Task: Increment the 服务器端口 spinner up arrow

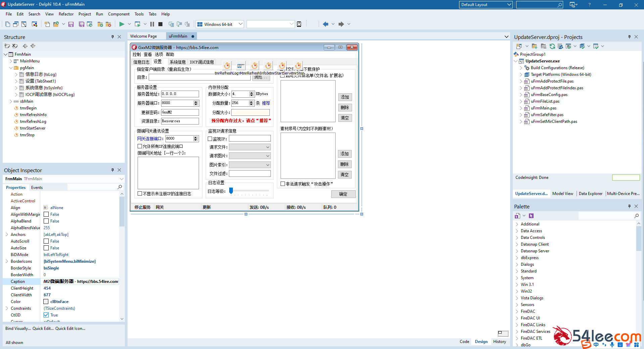Action: pyautogui.click(x=196, y=102)
